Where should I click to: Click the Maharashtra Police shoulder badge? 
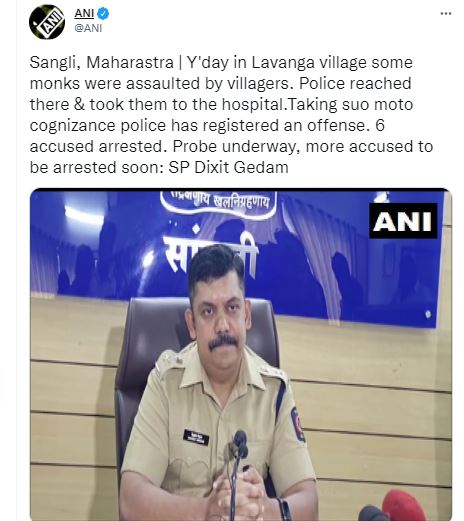tap(297, 424)
